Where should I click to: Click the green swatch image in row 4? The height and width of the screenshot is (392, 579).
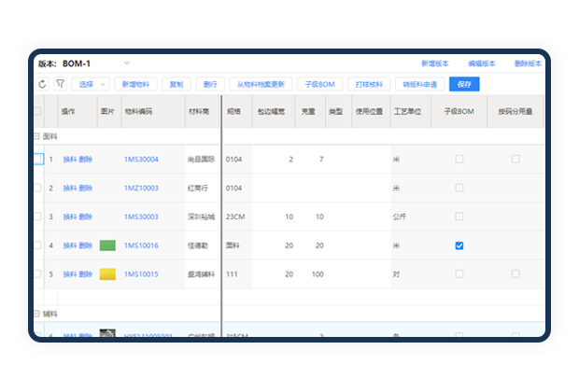coord(107,245)
